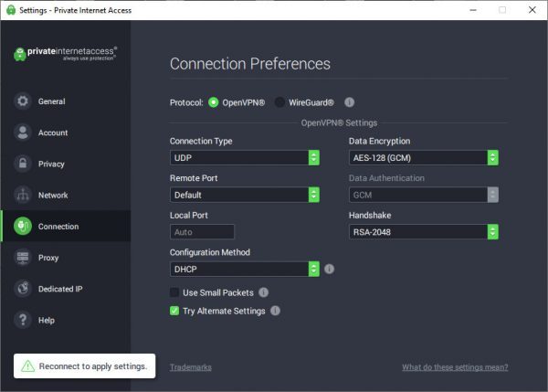Close the Settings window
The height and width of the screenshot is (392, 548).
pyautogui.click(x=532, y=10)
